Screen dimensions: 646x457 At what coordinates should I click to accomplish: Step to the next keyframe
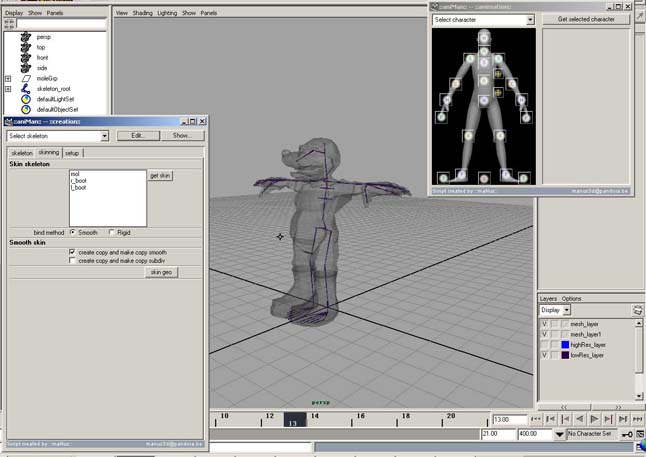[x=609, y=419]
